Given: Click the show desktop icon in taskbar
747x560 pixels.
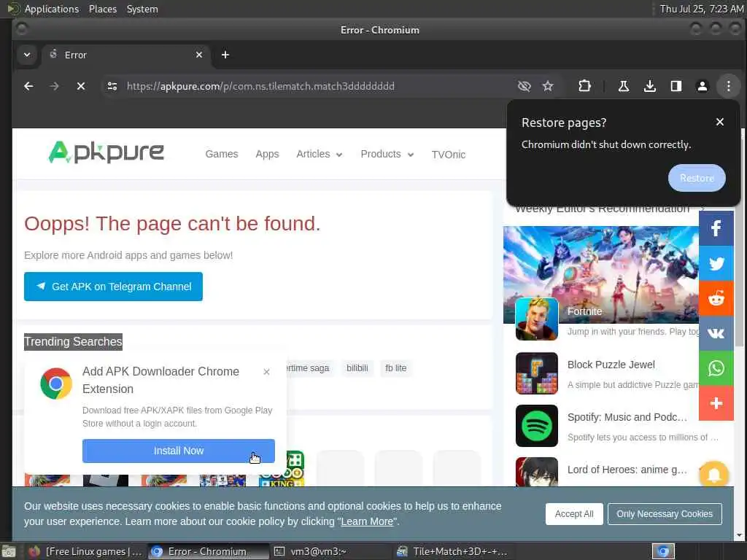Looking at the screenshot, I should 8,551.
